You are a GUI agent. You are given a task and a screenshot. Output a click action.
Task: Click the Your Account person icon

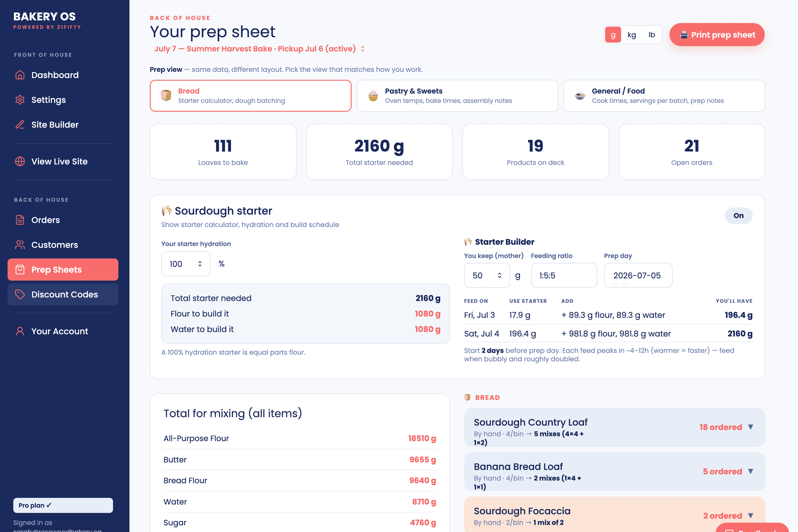coord(20,331)
